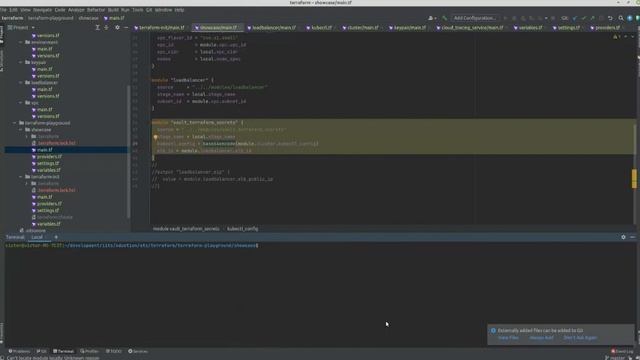Click the rollback (undo) icon in toolbar
Image resolution: width=640 pixels, height=360 pixels.
tap(610, 18)
